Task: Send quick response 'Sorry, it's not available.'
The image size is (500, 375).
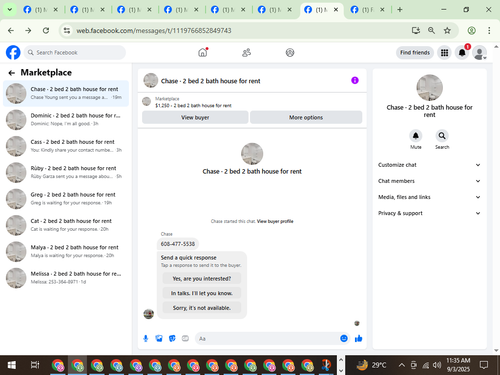Action: coord(202,308)
